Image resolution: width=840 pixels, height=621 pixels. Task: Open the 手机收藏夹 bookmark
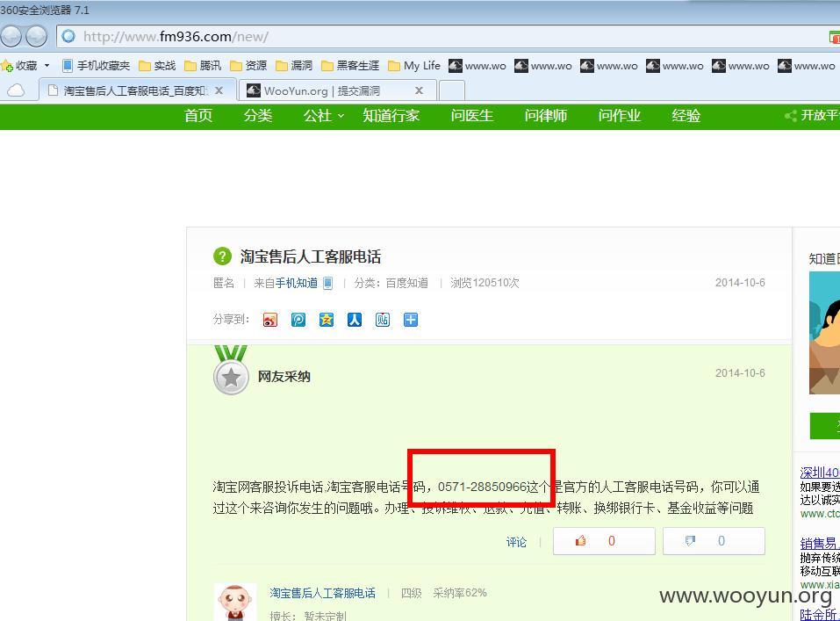click(96, 65)
